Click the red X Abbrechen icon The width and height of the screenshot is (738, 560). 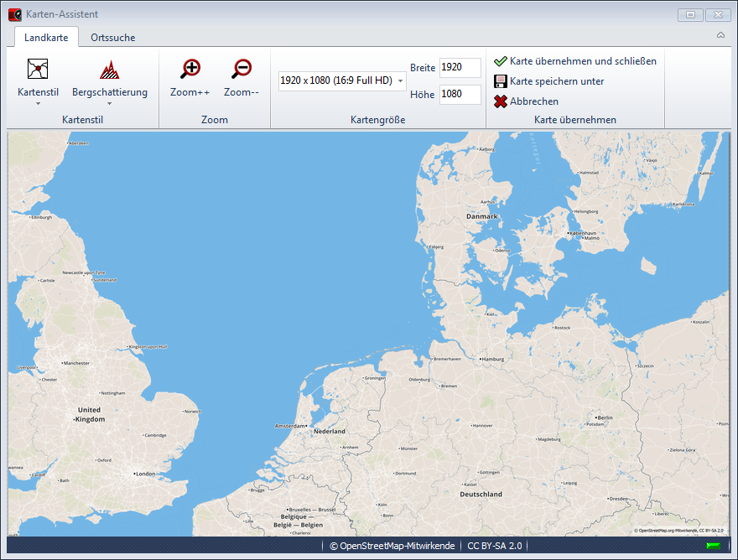point(501,101)
